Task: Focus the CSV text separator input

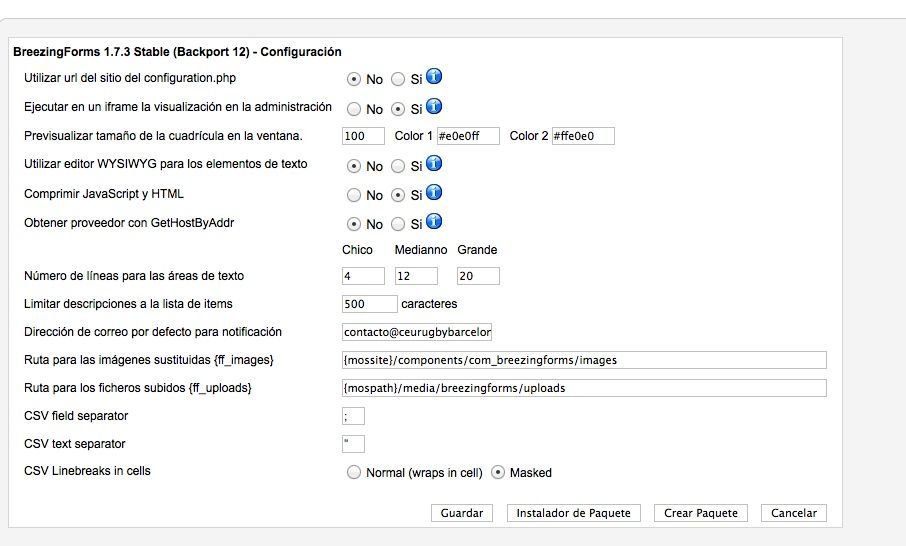Action: [353, 444]
